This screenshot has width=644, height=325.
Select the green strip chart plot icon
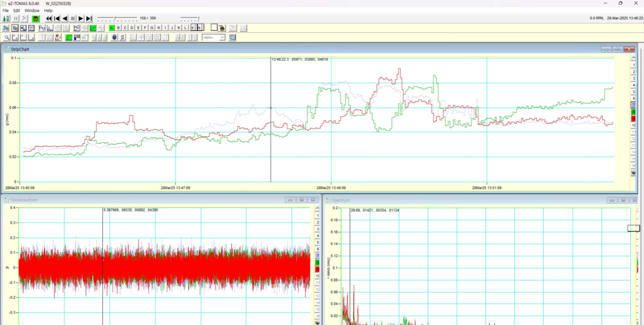[x=93, y=28]
